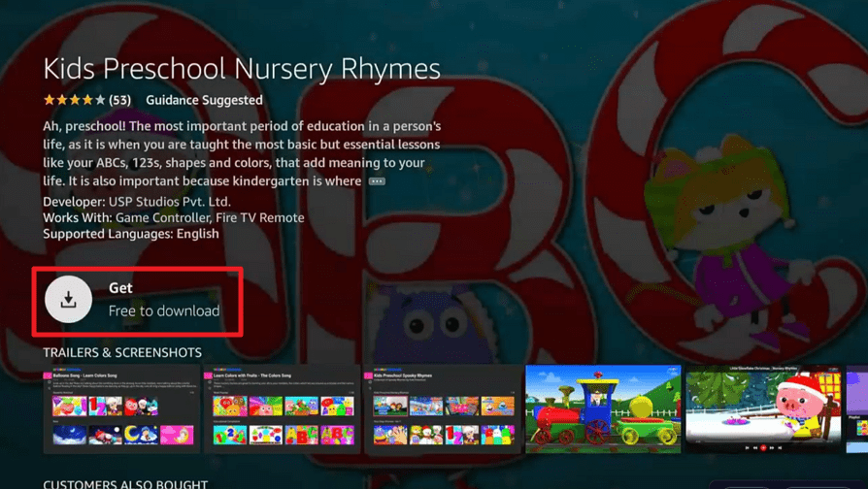The image size is (868, 489).
Task: Click Developer: USP Studios Pvt. Ltd. text
Action: coord(137,202)
